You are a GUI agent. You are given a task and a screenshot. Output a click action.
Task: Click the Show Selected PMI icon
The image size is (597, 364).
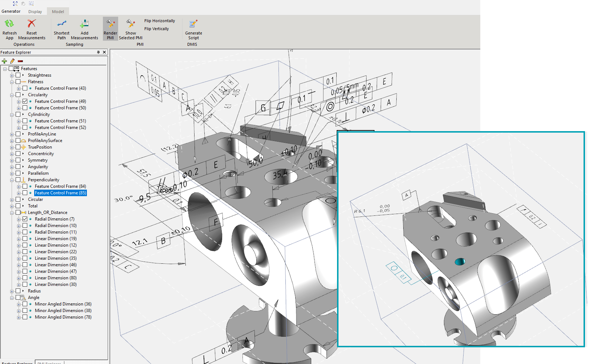point(131,24)
